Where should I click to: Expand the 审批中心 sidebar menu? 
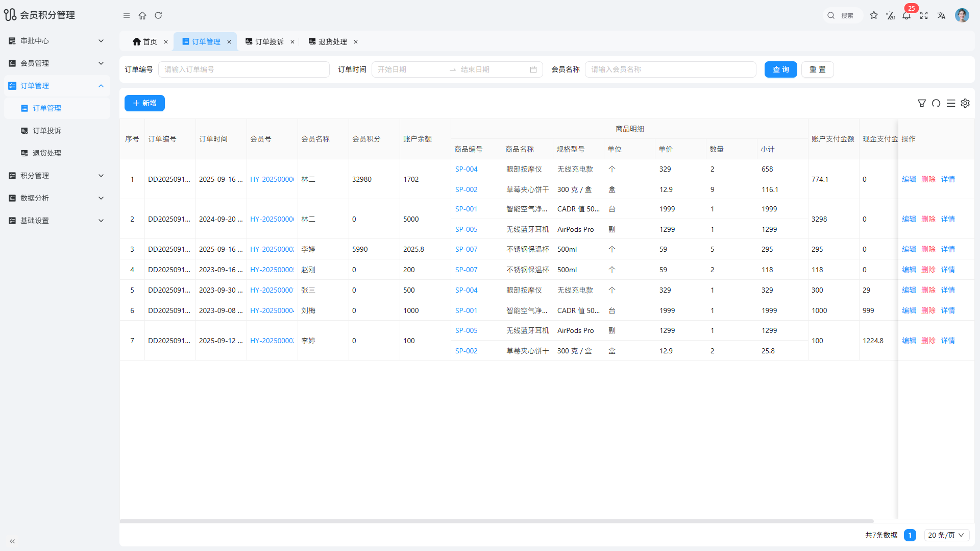(56, 41)
